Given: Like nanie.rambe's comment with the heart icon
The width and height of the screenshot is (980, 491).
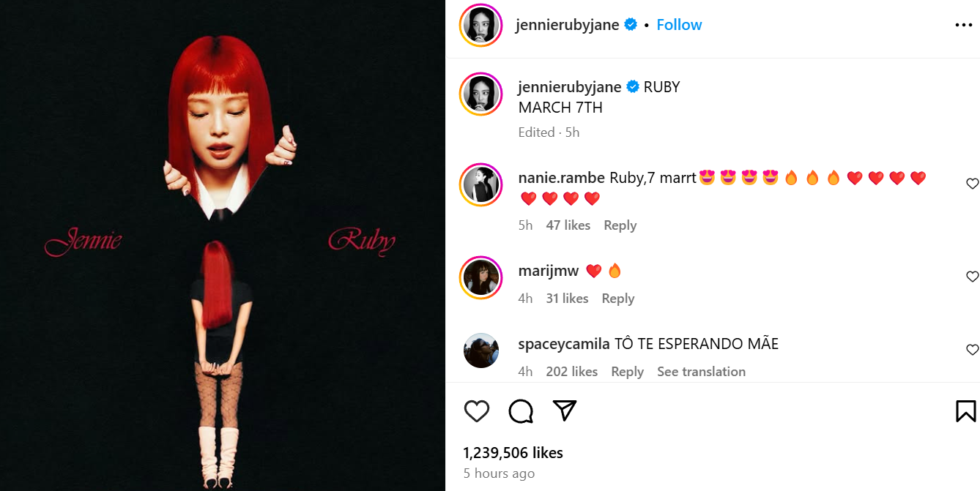Looking at the screenshot, I should (973, 184).
